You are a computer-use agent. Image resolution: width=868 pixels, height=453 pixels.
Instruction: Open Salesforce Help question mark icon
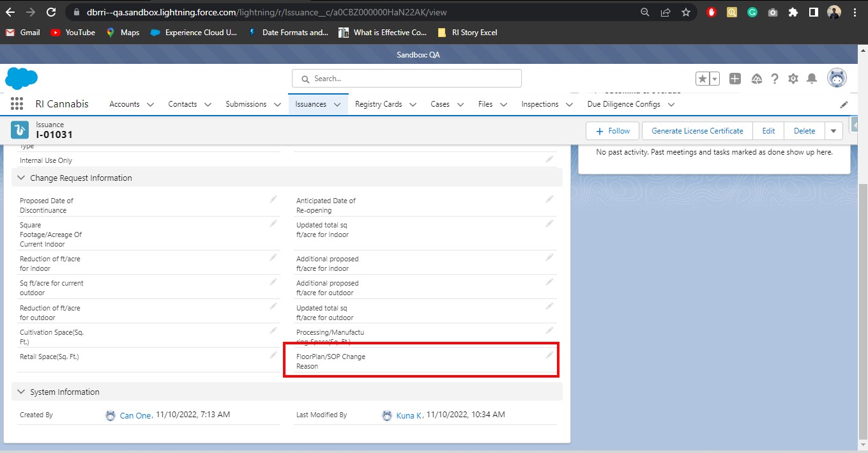(x=775, y=78)
